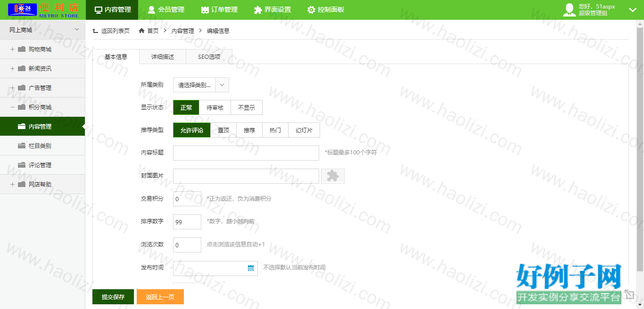Open 界面设置 in the top navigation
The image size is (644, 309).
(x=272, y=9)
